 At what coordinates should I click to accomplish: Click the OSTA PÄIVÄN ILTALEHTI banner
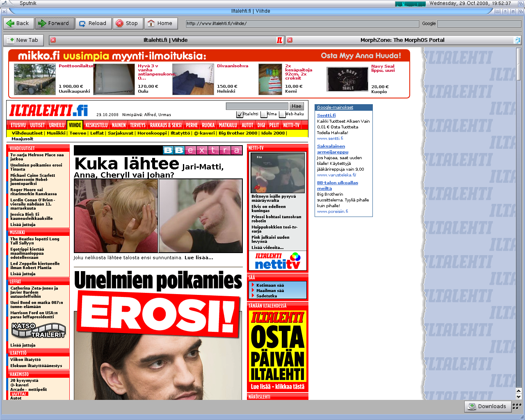tap(278, 351)
